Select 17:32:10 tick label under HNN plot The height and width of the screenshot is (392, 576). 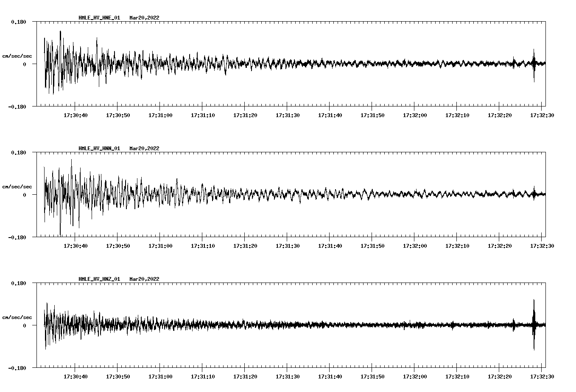tap(457, 246)
